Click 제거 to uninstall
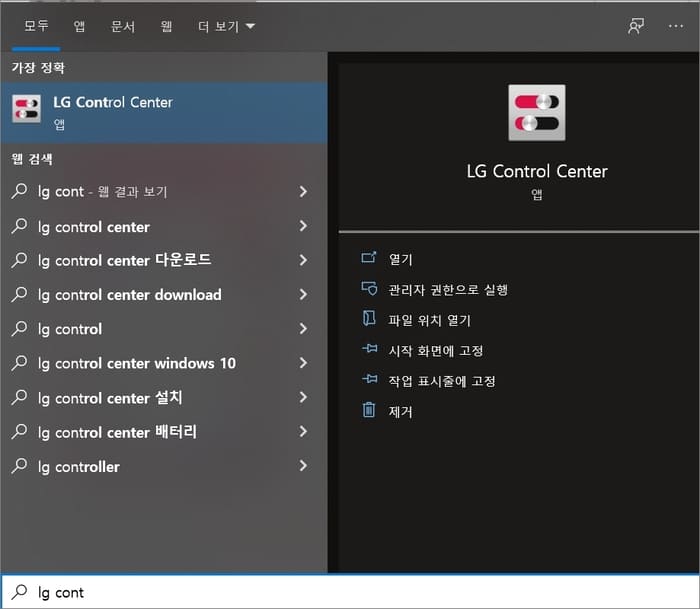 point(400,411)
